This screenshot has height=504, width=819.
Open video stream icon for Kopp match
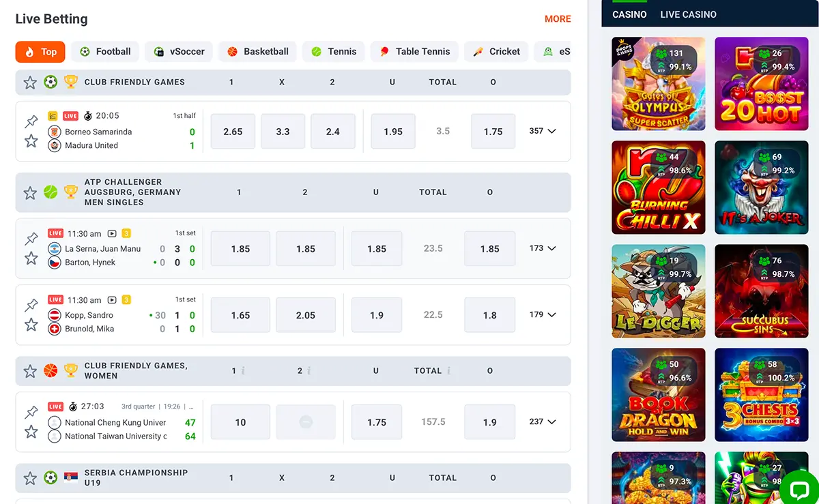[112, 299]
